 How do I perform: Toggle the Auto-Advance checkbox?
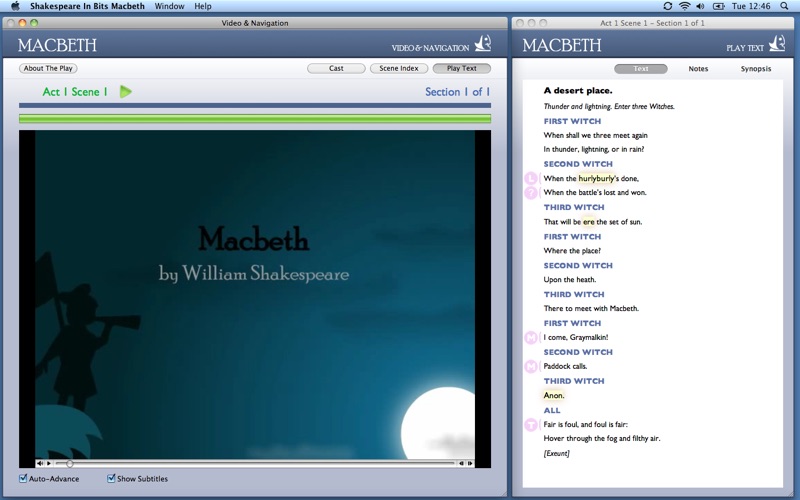tap(23, 478)
